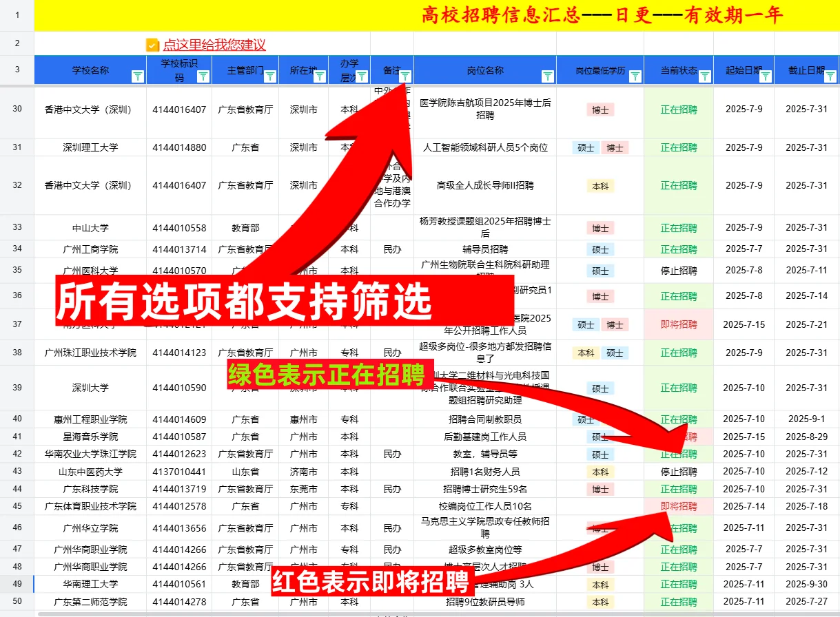This screenshot has height=617, width=840.
Task: Open filter for 主管部门 column
Action: click(270, 76)
